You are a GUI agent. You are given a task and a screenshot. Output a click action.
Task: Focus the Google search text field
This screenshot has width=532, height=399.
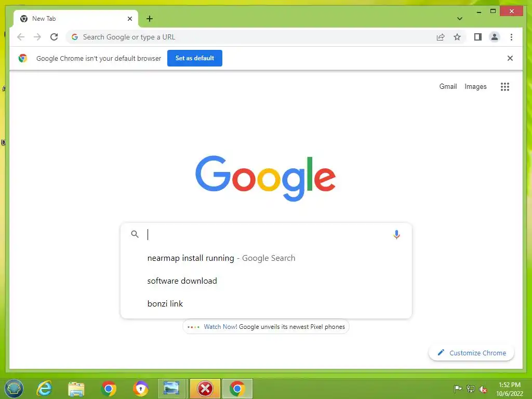point(267,234)
